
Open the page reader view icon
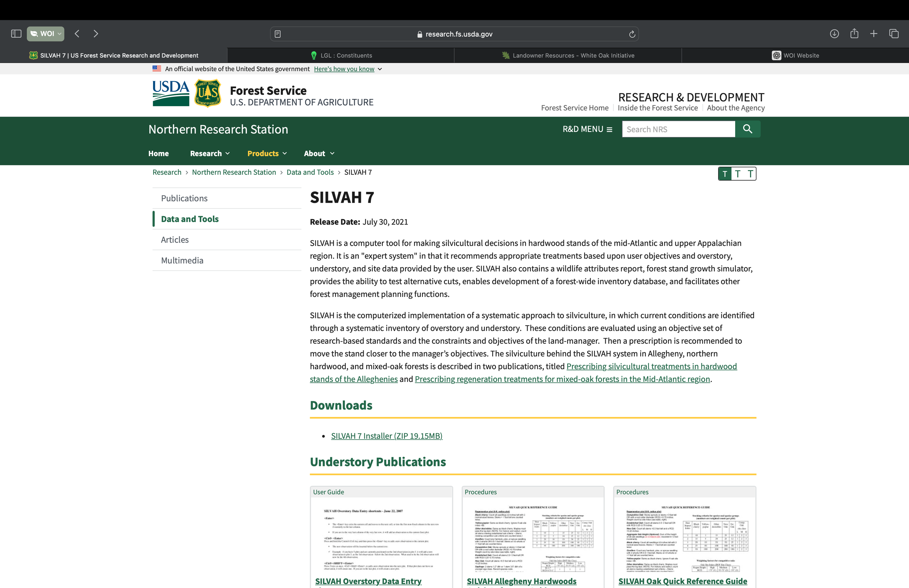pyautogui.click(x=278, y=34)
